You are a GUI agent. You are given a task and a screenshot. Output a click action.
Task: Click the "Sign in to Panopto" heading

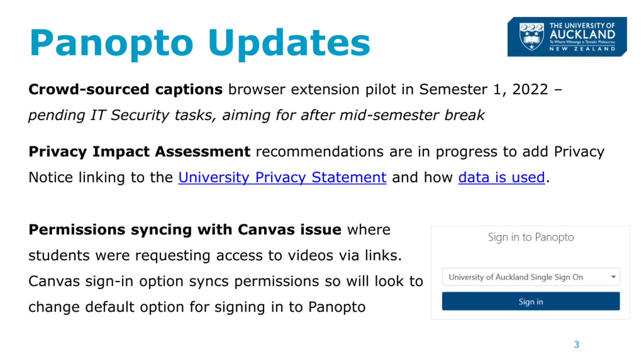point(531,237)
